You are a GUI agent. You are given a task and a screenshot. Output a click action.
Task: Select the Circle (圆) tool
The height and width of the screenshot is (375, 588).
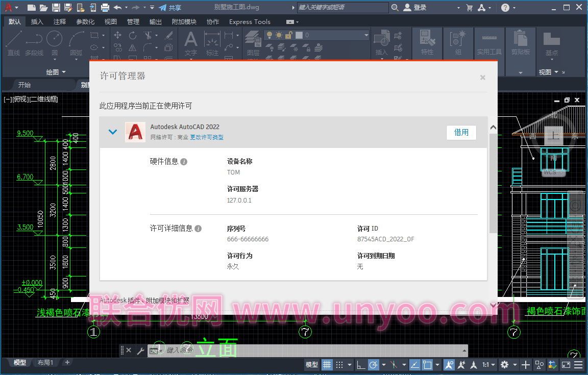(x=55, y=43)
